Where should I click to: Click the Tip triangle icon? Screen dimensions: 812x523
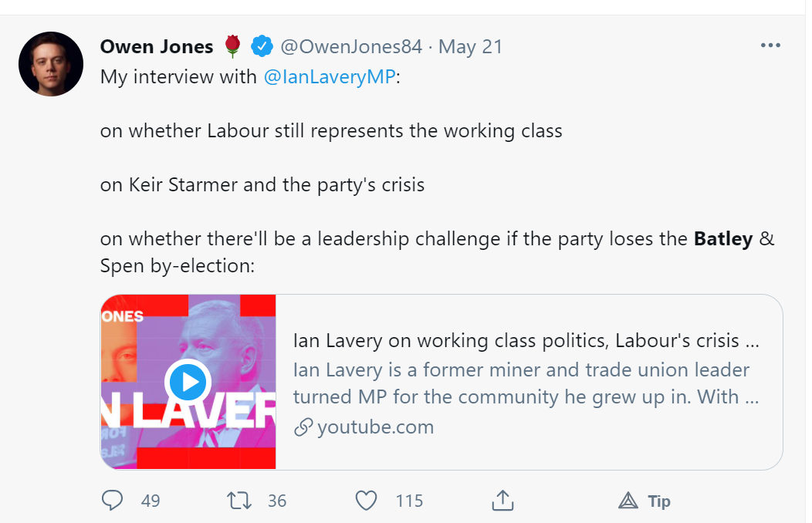(628, 501)
